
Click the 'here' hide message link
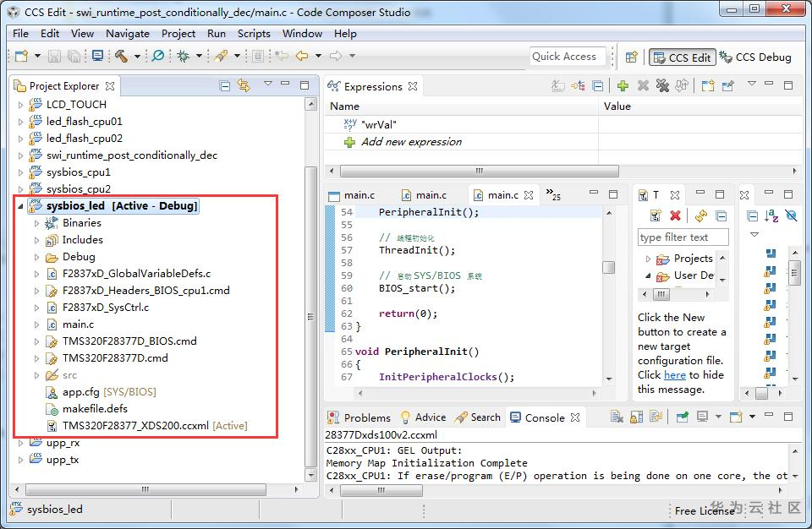[x=675, y=374]
